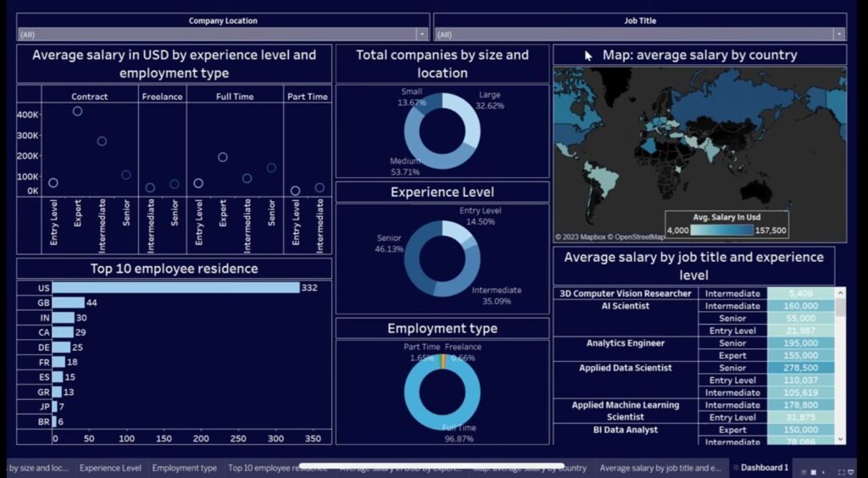Click the dashboard icon on Dashboard 1 tab
The width and height of the screenshot is (868, 478).
(735, 468)
